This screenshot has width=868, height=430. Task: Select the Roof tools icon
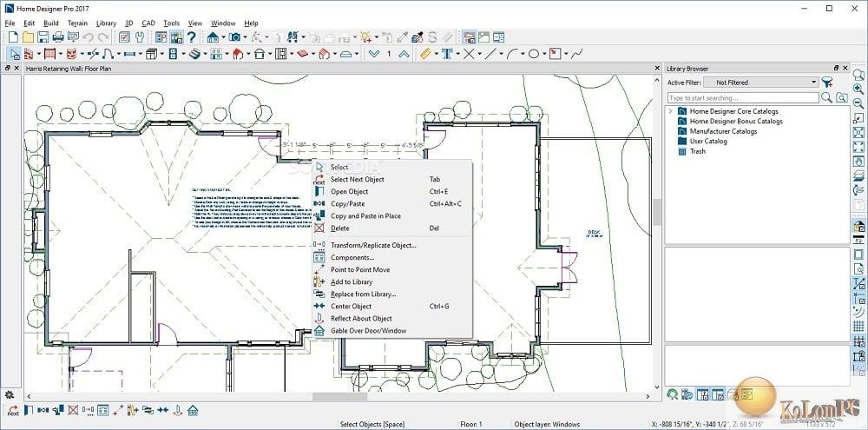pyautogui.click(x=238, y=54)
